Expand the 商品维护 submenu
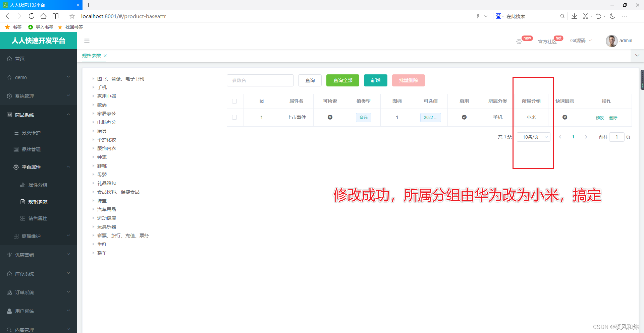The image size is (644, 333). 39,236
